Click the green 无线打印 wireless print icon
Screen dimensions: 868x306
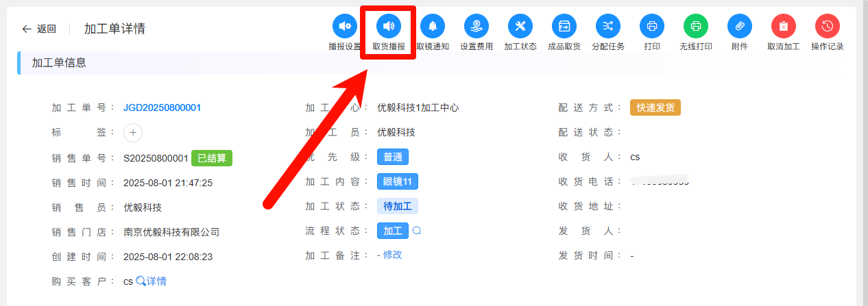point(696,27)
